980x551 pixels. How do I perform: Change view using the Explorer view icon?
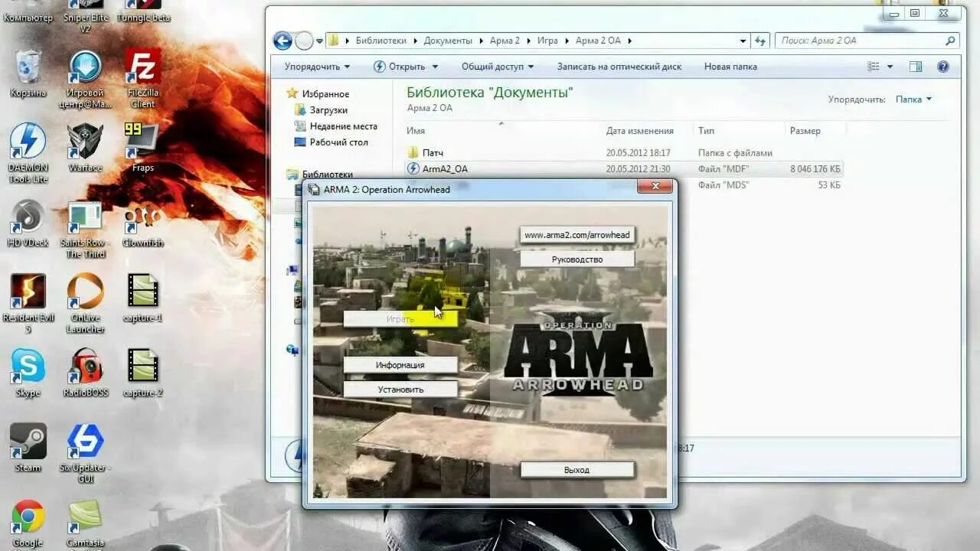[874, 67]
